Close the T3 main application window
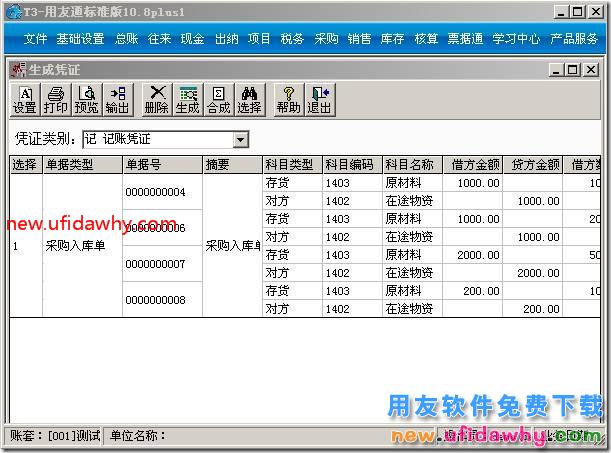 click(x=595, y=12)
